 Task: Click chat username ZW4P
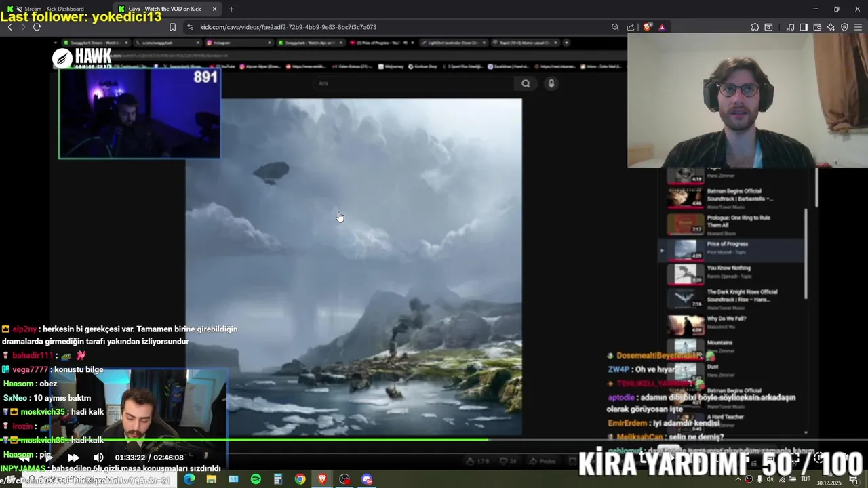point(618,369)
